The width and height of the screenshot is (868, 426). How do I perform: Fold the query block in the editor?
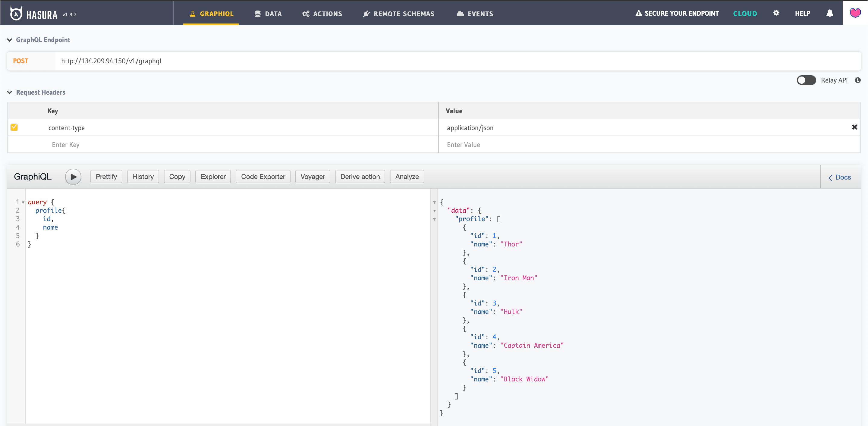23,202
